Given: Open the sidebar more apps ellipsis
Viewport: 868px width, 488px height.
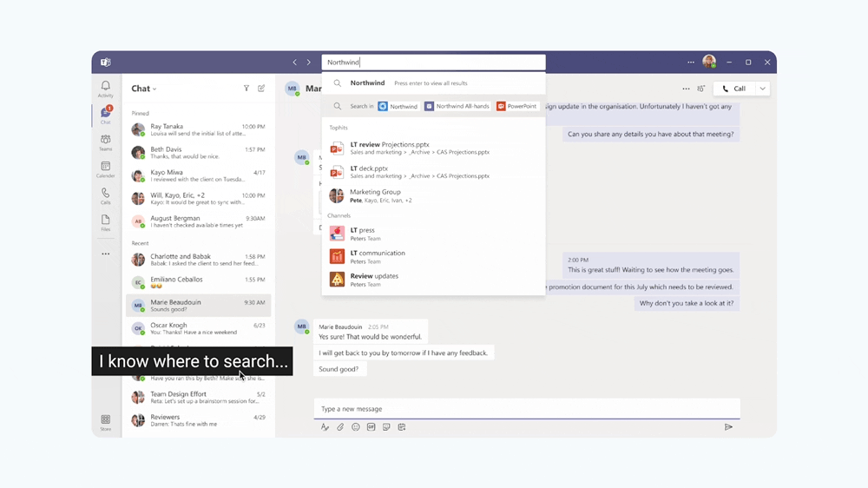Looking at the screenshot, I should (105, 254).
